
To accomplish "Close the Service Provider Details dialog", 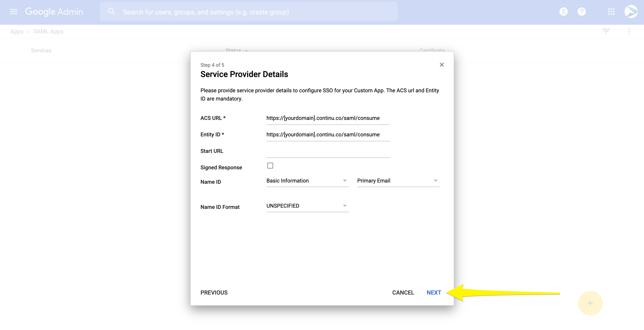I will (441, 65).
